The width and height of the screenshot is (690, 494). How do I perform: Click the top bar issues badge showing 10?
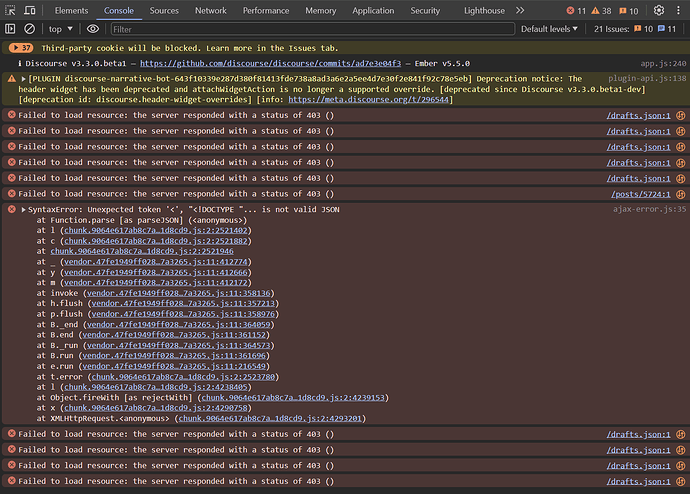click(x=628, y=11)
